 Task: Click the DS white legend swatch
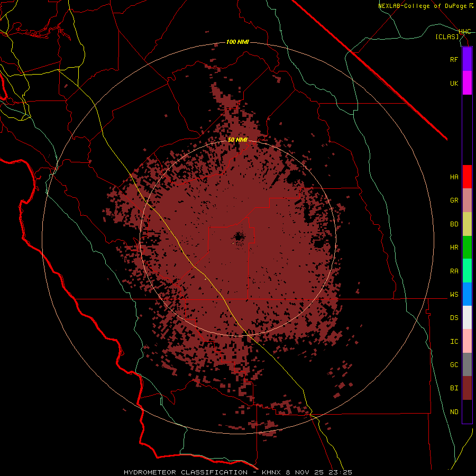467,317
